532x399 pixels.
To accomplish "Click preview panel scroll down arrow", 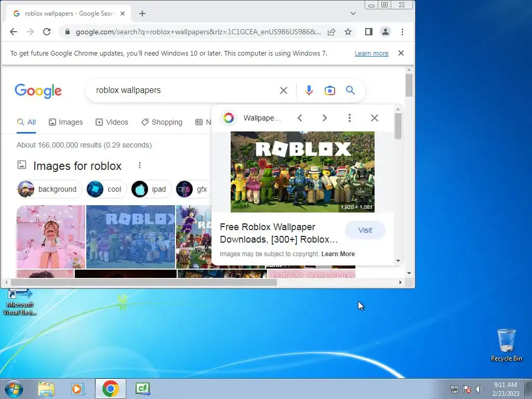I will point(398,261).
